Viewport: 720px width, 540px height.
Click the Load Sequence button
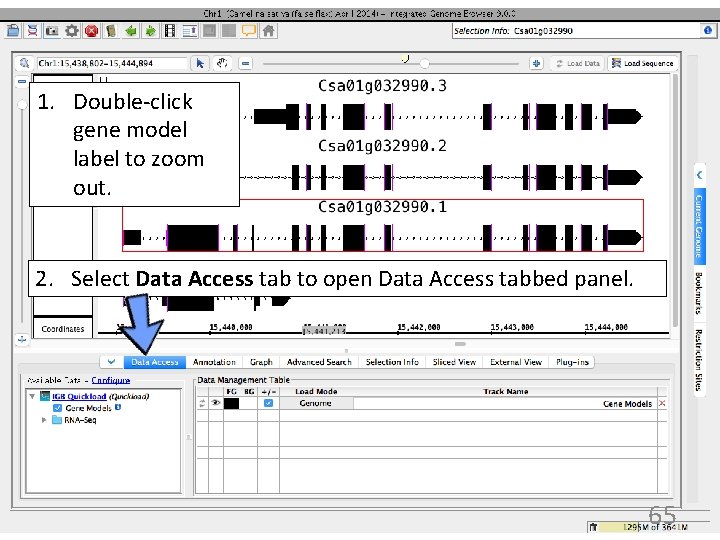point(643,63)
